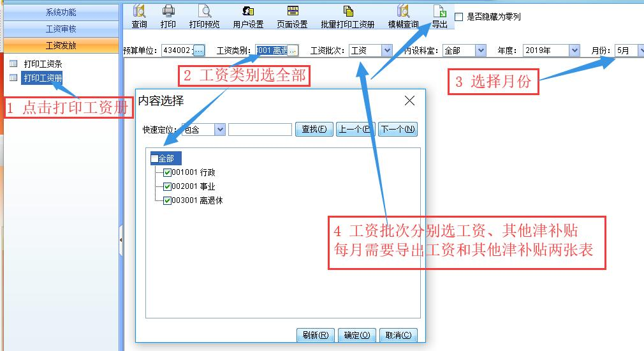Image resolution: width=644 pixels, height=351 pixels.
Task: Open the 内设科室 dropdown
Action: (x=480, y=50)
